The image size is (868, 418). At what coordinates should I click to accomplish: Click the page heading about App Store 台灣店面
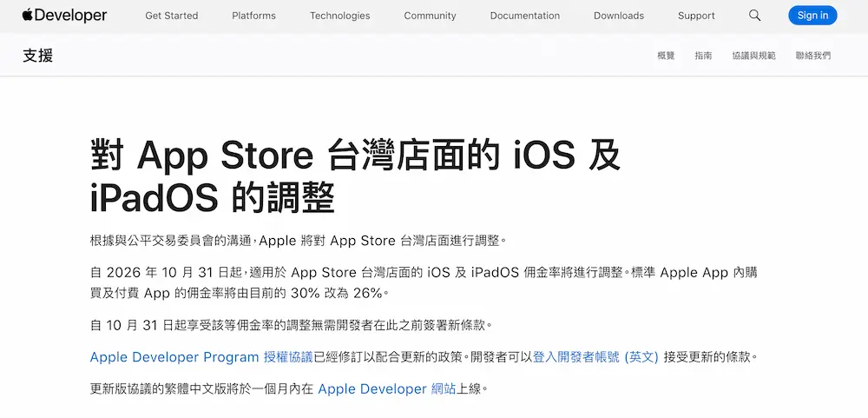point(355,176)
